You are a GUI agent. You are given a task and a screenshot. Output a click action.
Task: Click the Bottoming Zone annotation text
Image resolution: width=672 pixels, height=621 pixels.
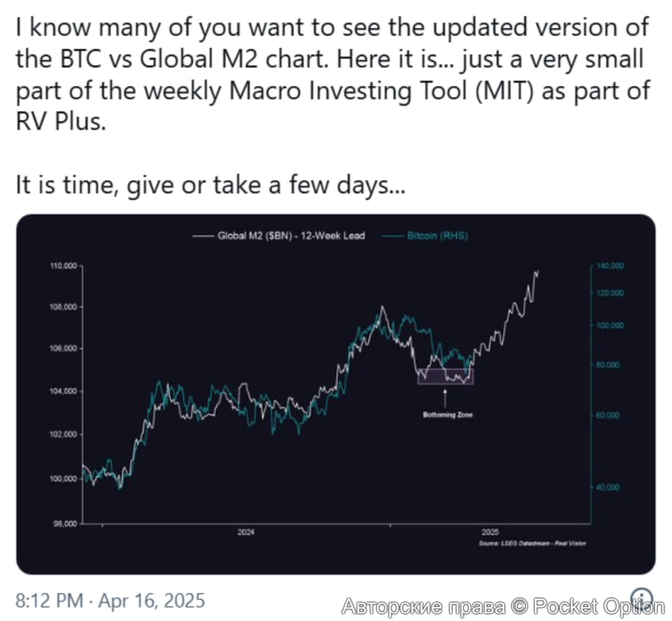[448, 415]
